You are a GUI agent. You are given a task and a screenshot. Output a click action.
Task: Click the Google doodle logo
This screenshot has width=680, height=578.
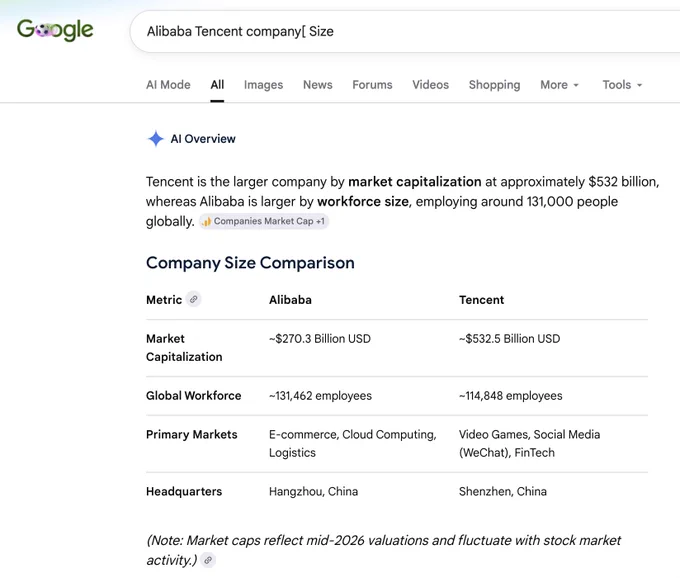(55, 29)
